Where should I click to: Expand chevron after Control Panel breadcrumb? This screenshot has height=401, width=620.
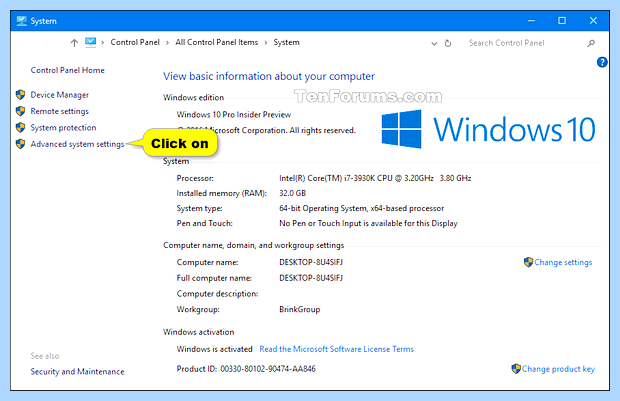(167, 43)
